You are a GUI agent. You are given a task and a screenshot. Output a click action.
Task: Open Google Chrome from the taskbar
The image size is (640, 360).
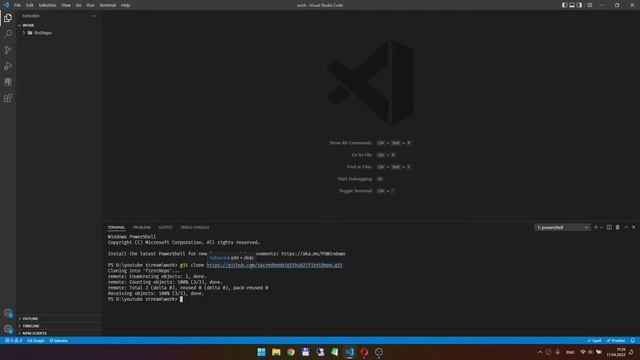coord(291,352)
